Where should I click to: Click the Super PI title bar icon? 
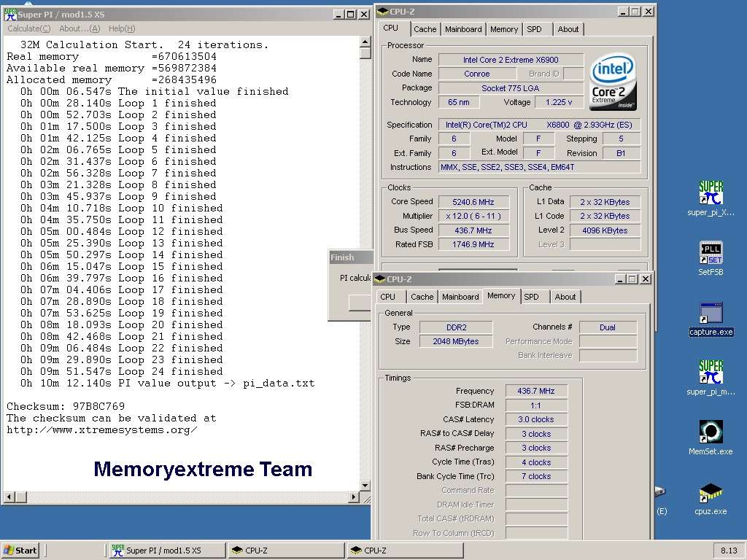click(10, 15)
